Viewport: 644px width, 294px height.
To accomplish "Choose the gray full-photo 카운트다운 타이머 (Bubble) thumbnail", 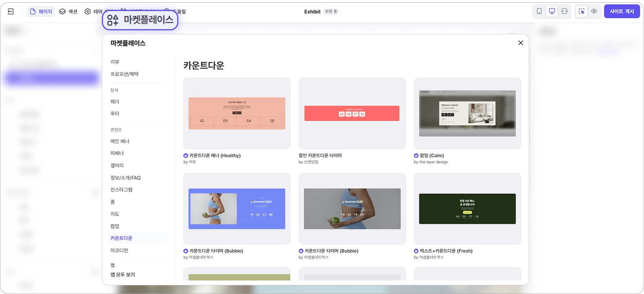I will [352, 209].
